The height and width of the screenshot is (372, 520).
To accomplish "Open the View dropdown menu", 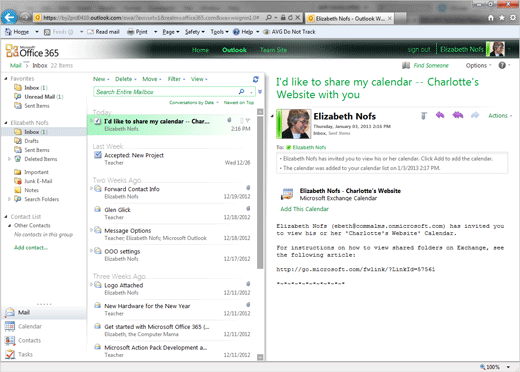I will pyautogui.click(x=199, y=79).
